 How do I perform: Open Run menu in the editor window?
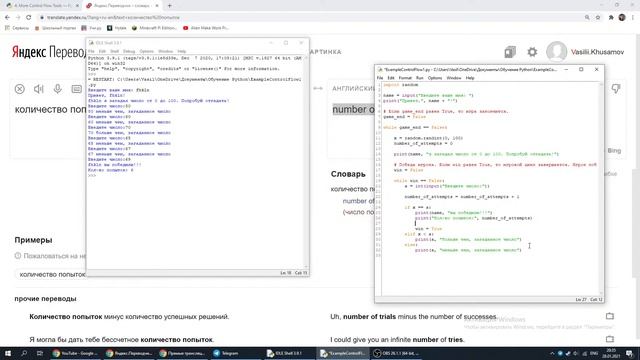[x=420, y=78]
